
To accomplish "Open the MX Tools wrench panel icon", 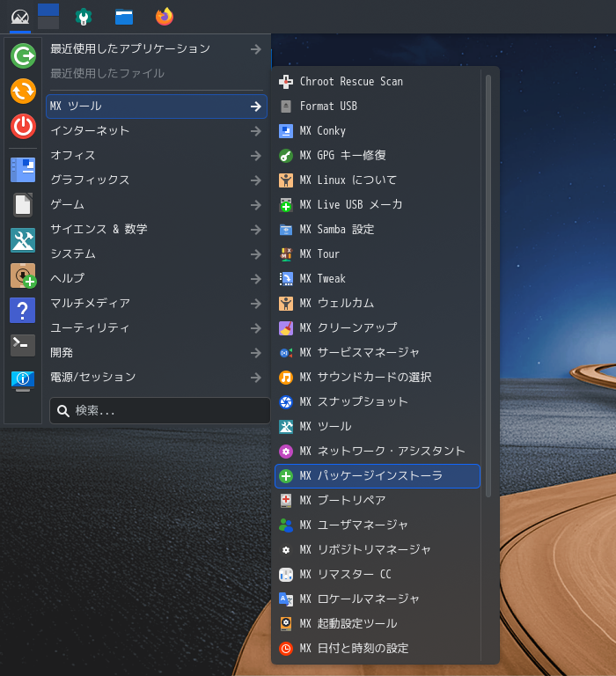I will (84, 18).
